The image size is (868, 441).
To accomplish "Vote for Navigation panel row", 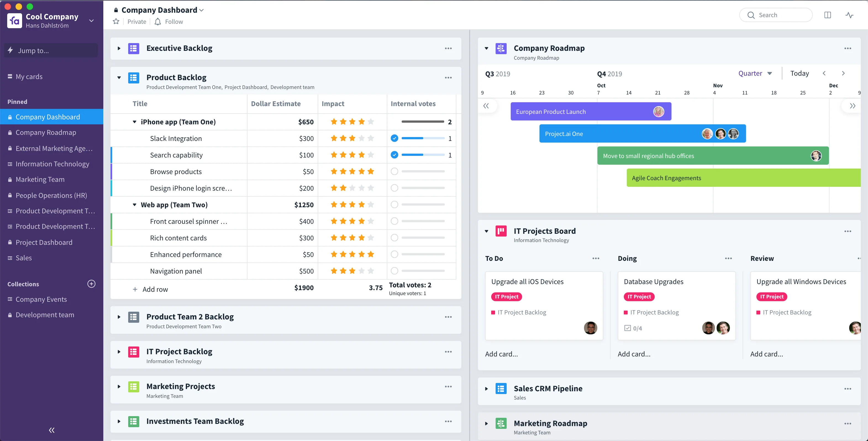I will point(394,271).
